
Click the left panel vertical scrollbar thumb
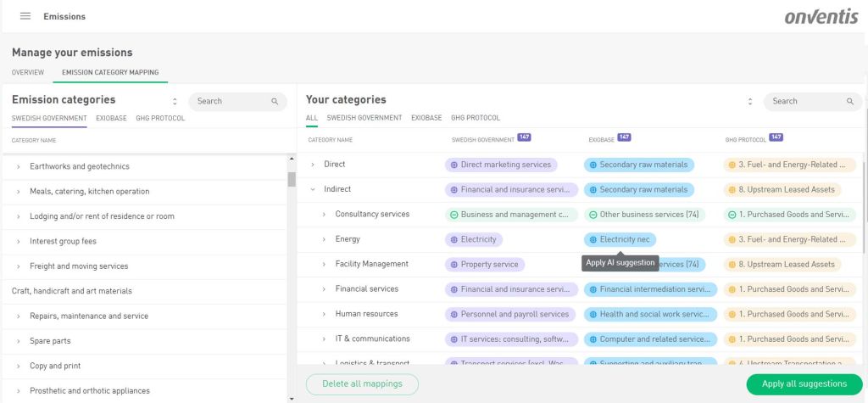coord(292,179)
